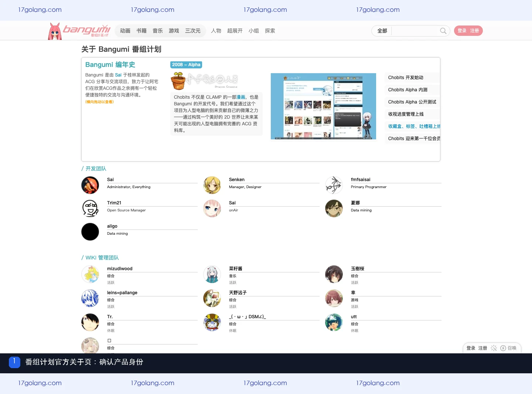The image size is (532, 394).
Task: Click the 召唤 summon button in the dock
Action: pyautogui.click(x=508, y=348)
